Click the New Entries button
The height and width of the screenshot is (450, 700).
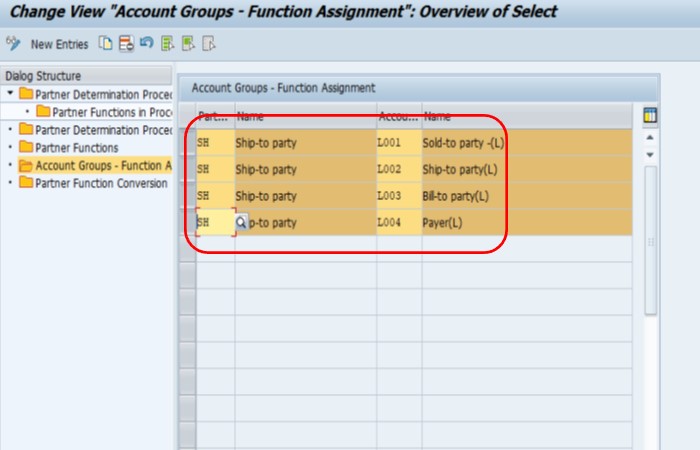point(59,44)
